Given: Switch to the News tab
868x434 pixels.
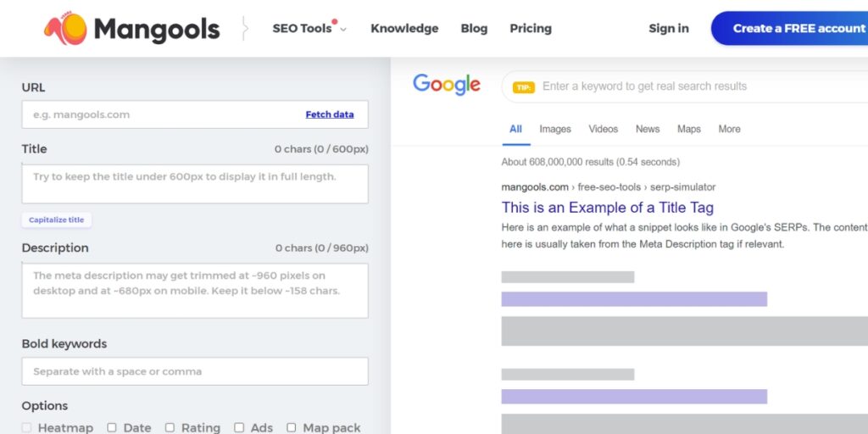Looking at the screenshot, I should click(x=647, y=129).
